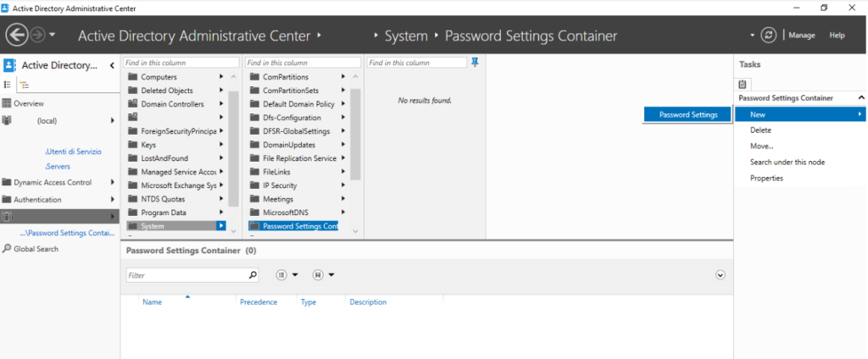868x359 pixels.
Task: Open navigation history dropdown arrow
Action: tap(52, 36)
